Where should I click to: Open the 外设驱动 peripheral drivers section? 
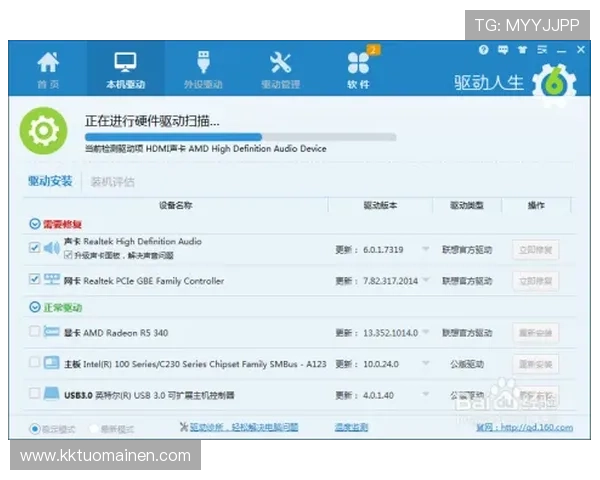[203, 69]
